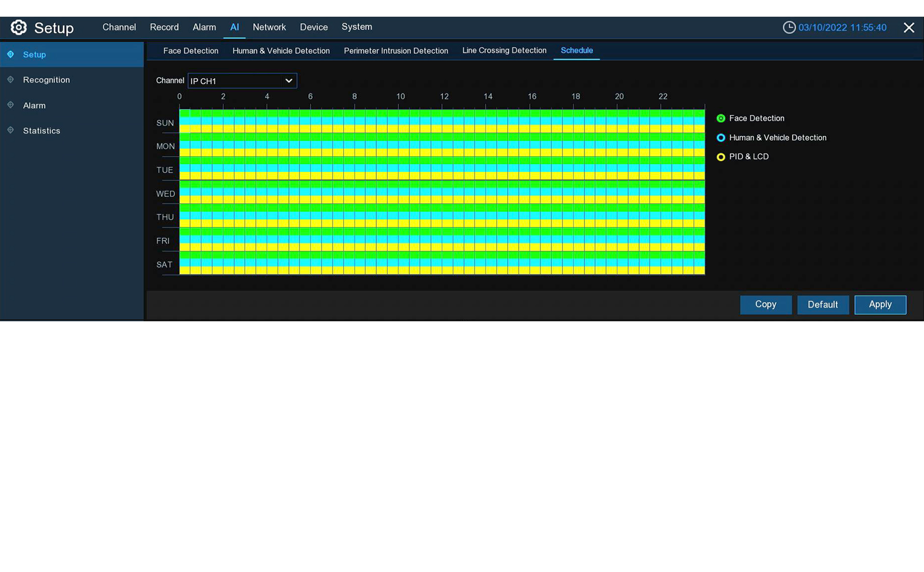
Task: Select PID & LCD radio button
Action: click(721, 157)
